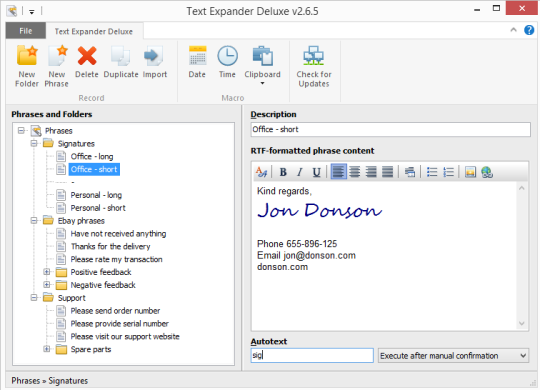The image size is (540, 390).
Task: Open the font formatting icon in editor toolbar
Action: coord(261,172)
